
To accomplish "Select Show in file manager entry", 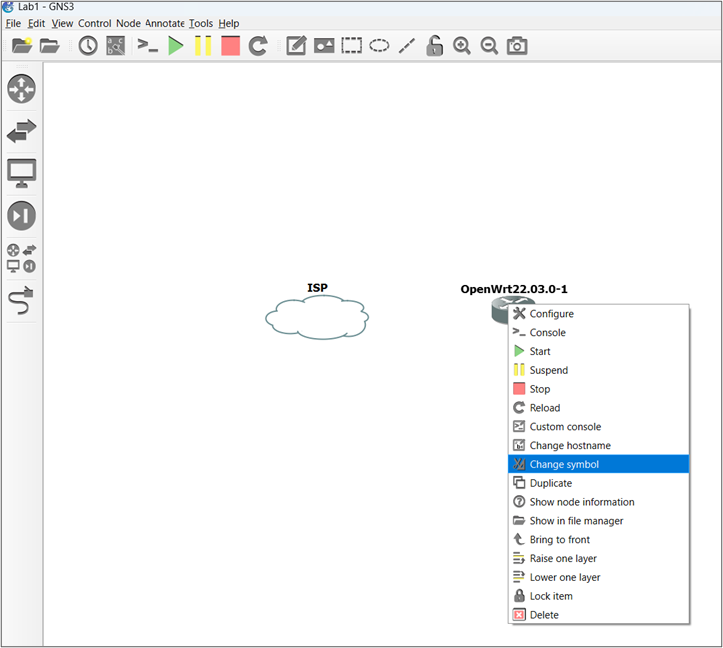I will [x=599, y=521].
